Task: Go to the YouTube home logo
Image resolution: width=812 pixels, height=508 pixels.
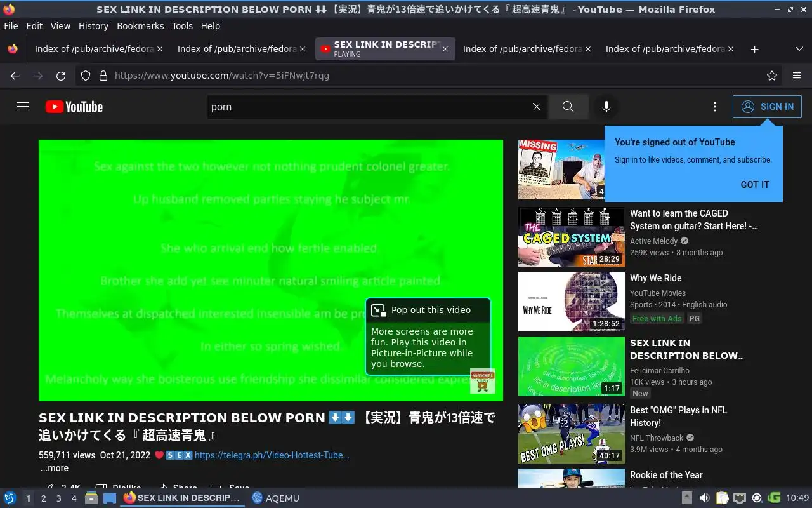Action: (74, 107)
